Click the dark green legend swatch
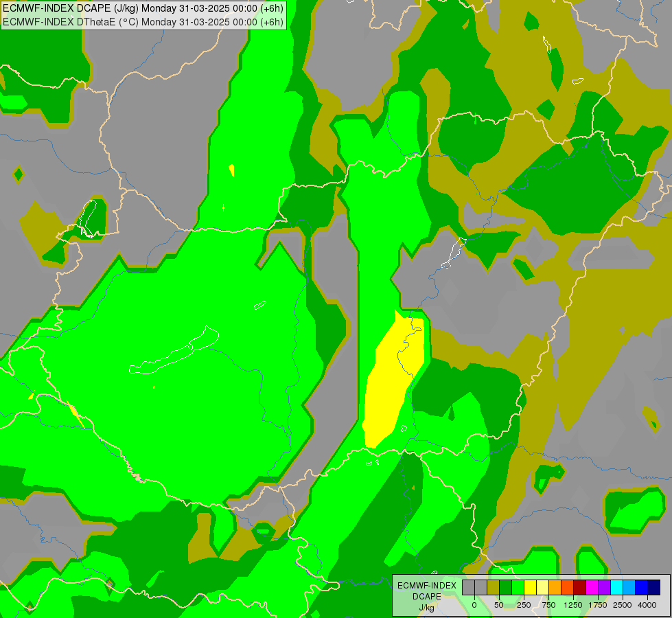Image resolution: width=672 pixels, height=618 pixels. pos(506,587)
